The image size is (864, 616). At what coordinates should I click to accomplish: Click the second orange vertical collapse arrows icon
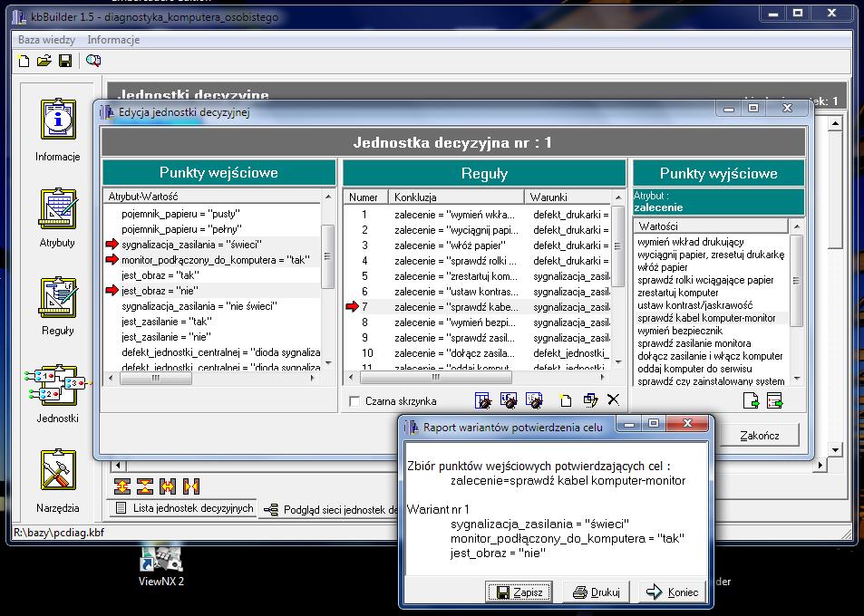point(145,486)
